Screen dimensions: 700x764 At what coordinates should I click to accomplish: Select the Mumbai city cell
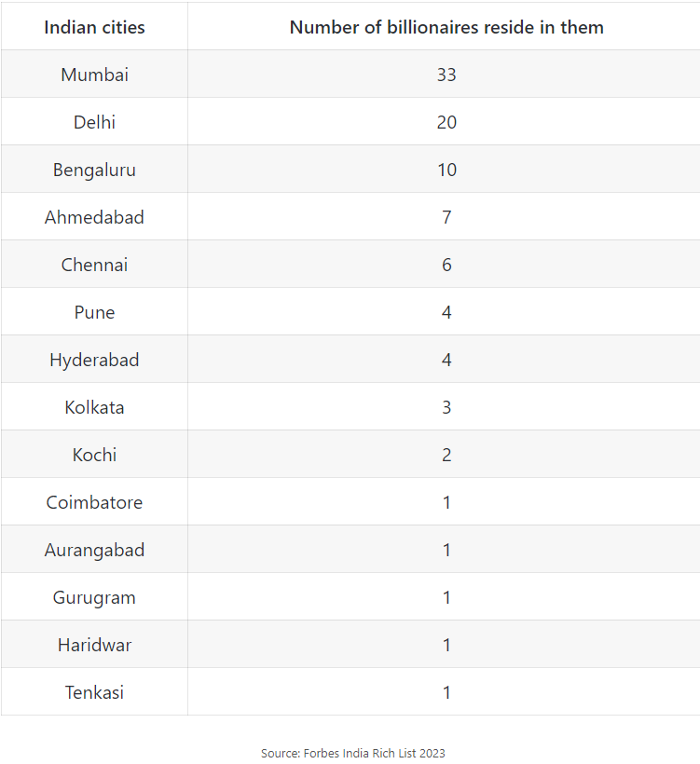tap(94, 75)
